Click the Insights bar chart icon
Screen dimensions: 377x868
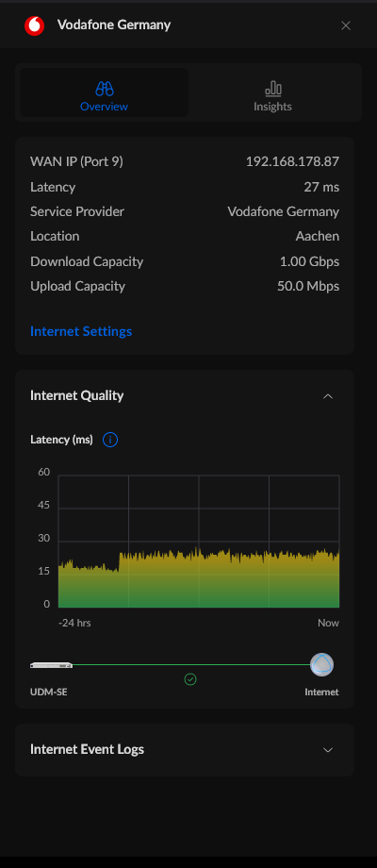point(273,88)
